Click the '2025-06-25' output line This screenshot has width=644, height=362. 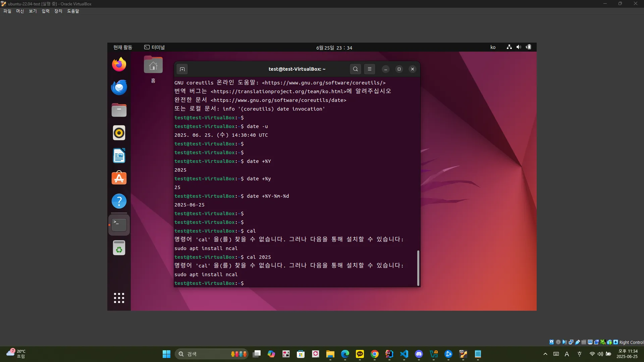click(x=190, y=205)
